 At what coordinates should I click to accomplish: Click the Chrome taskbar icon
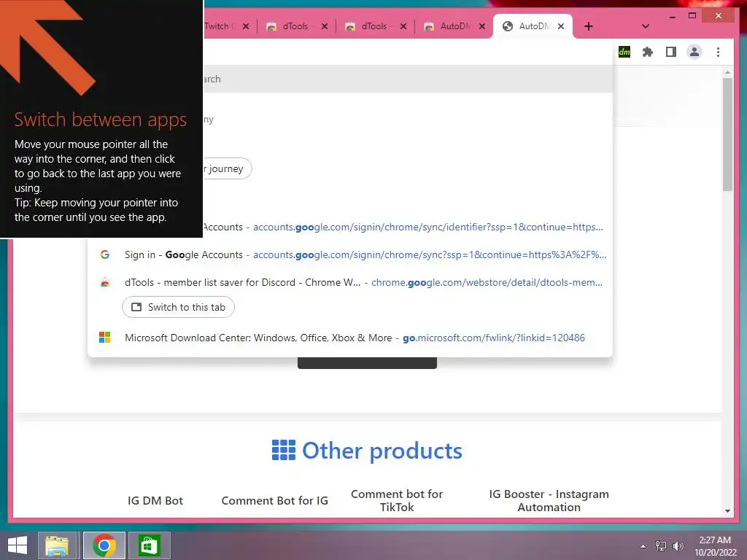[x=104, y=545]
